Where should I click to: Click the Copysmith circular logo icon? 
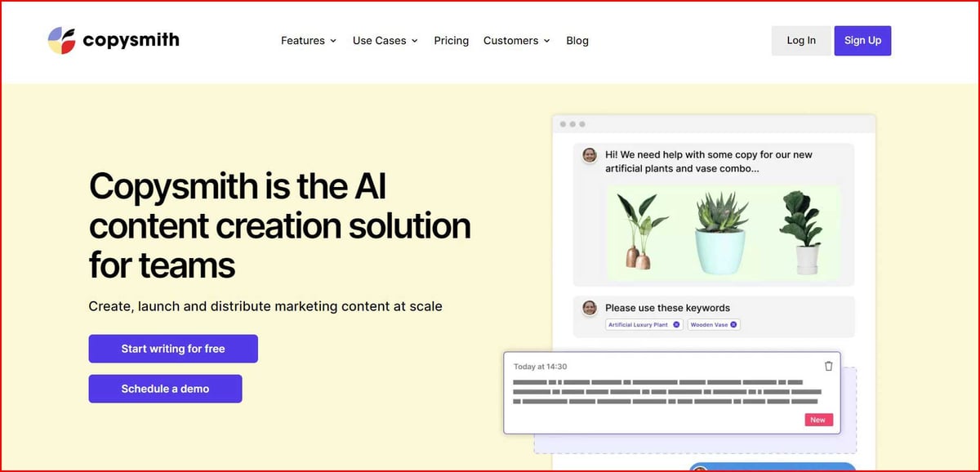click(x=61, y=40)
